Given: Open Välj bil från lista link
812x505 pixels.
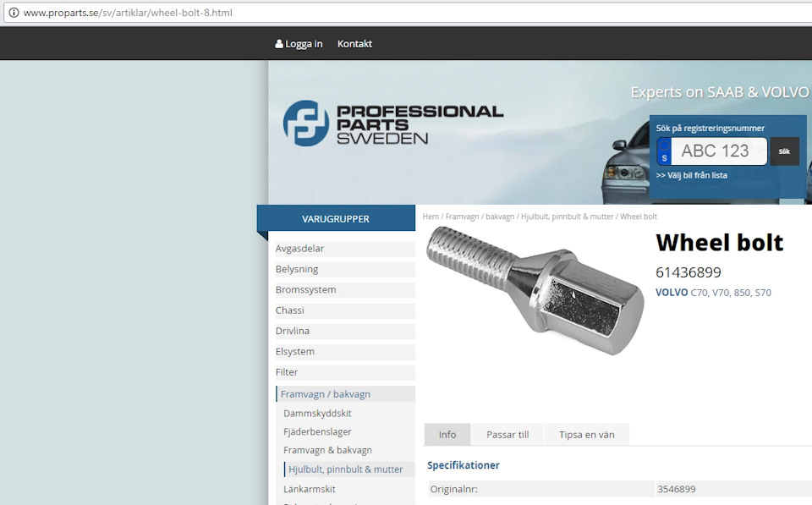Looking at the screenshot, I should point(691,175).
